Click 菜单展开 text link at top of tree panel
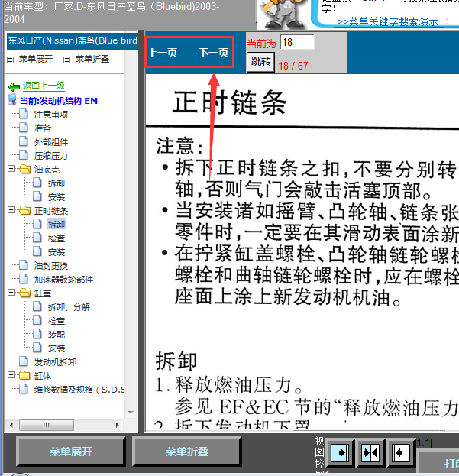This screenshot has width=459, height=476. pyautogui.click(x=36, y=59)
